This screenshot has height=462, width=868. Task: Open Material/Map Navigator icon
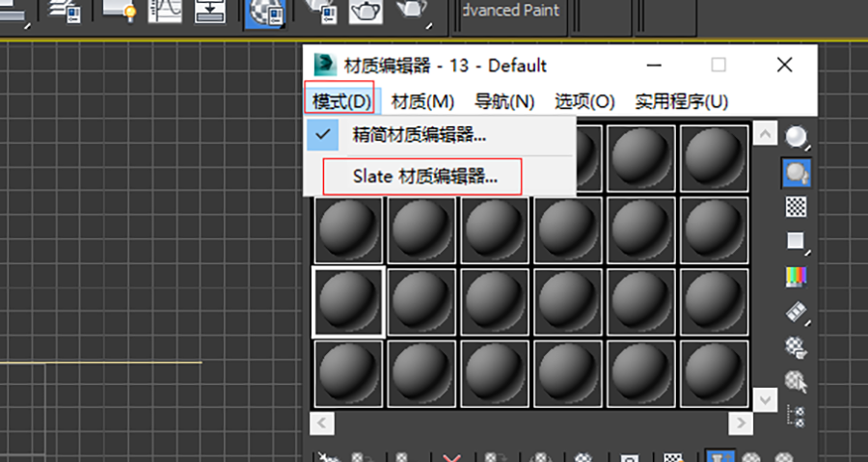coord(796,416)
